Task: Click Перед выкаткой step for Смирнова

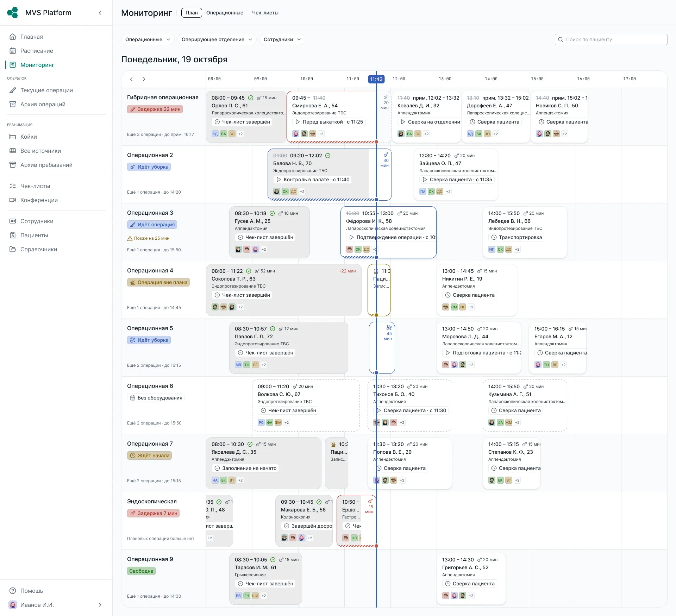Action: pyautogui.click(x=329, y=122)
